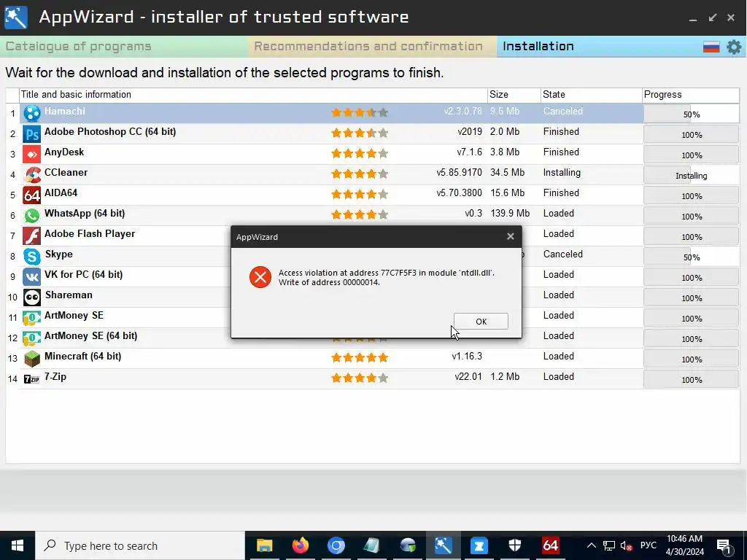Click Title and basic information header
The image size is (747, 560).
coord(253,94)
